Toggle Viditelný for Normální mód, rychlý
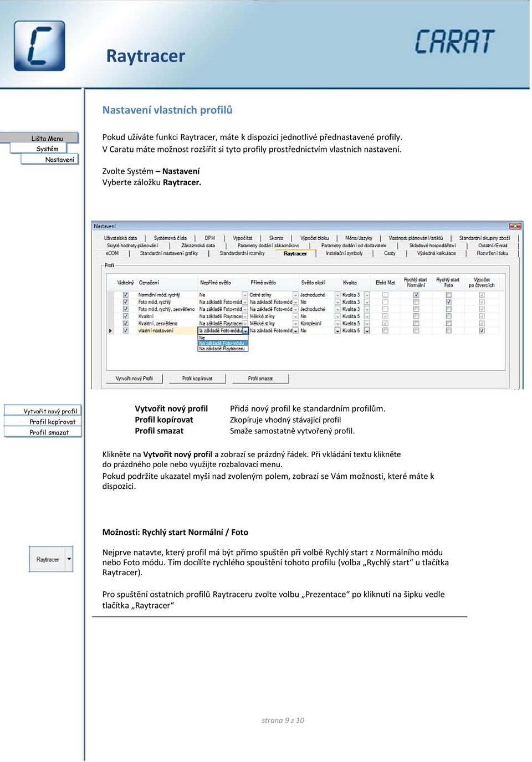 tap(126, 295)
